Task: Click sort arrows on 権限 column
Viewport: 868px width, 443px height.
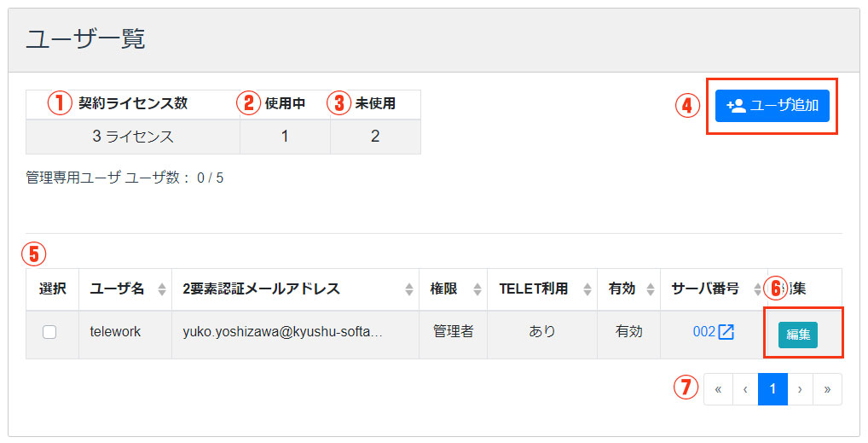Action: point(477,289)
